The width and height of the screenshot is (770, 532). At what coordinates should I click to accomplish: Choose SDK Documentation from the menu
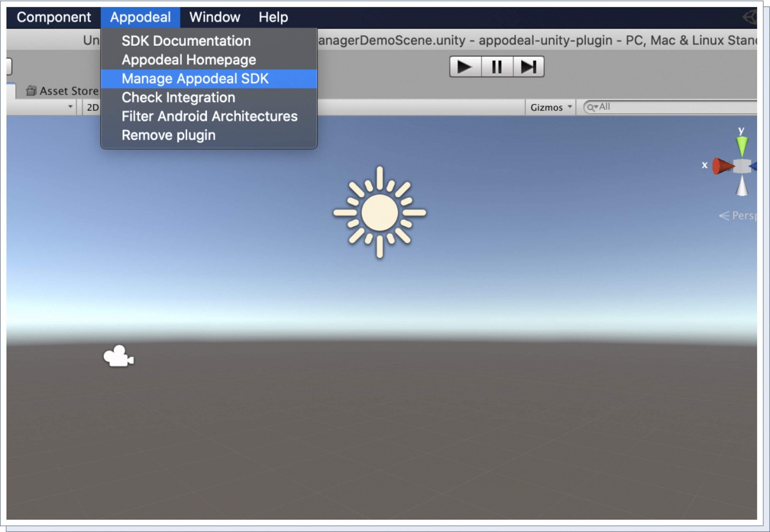pyautogui.click(x=209, y=41)
